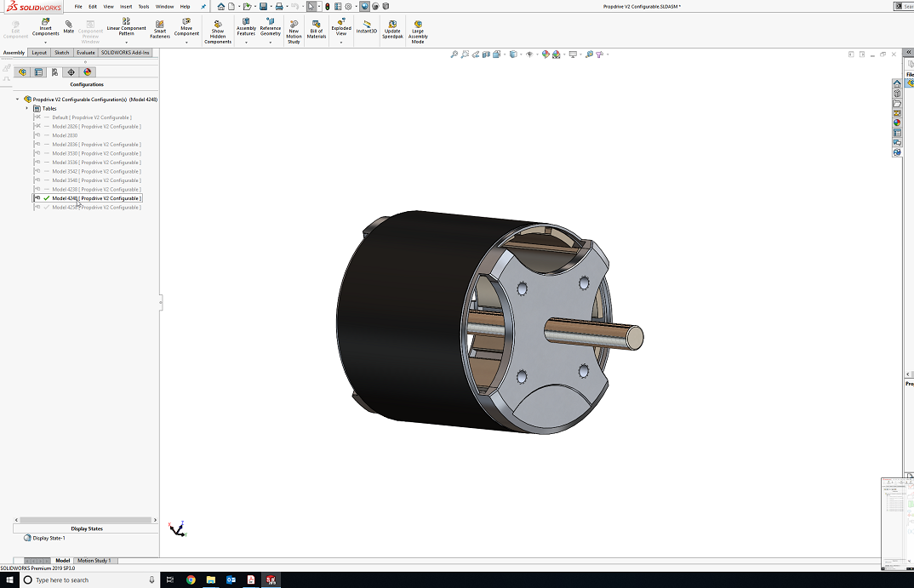Image resolution: width=914 pixels, height=588 pixels.
Task: Activate the Move Component tool
Action: pos(186,27)
